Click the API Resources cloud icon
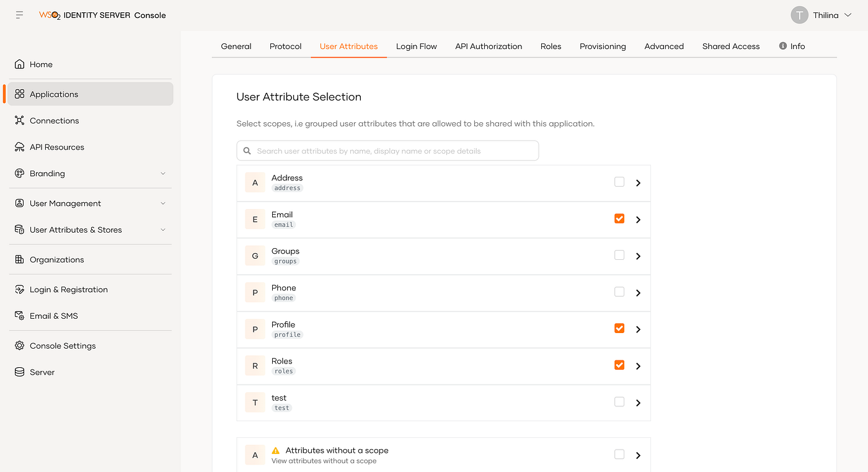Image resolution: width=868 pixels, height=472 pixels. pos(20,147)
